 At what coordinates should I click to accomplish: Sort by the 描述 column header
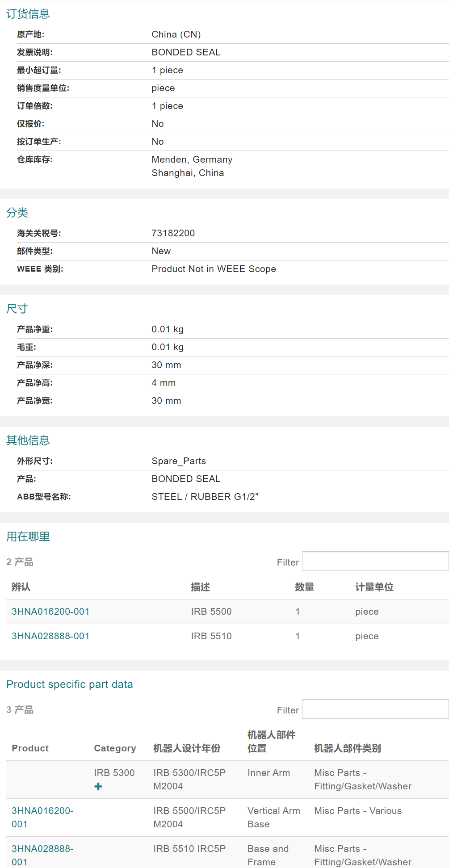200,587
